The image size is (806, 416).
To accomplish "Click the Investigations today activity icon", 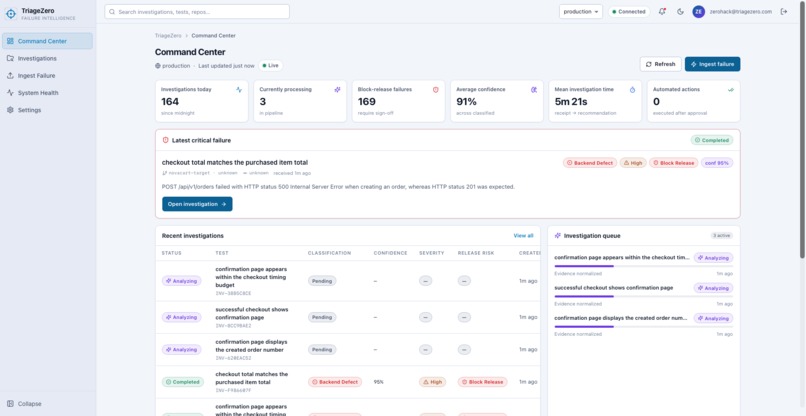I will point(239,89).
